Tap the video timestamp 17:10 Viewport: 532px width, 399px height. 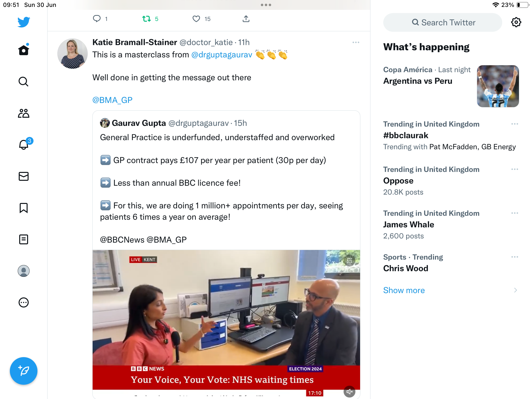(x=315, y=393)
